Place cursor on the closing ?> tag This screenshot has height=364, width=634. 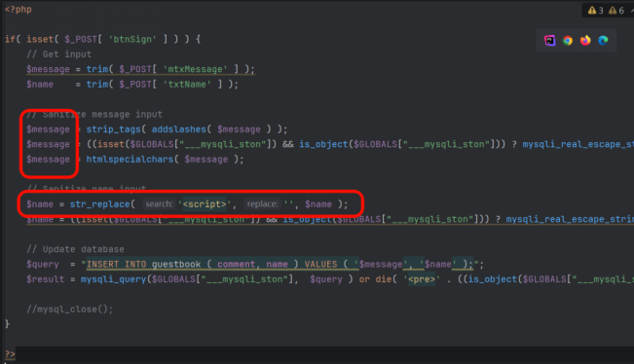tap(10, 354)
